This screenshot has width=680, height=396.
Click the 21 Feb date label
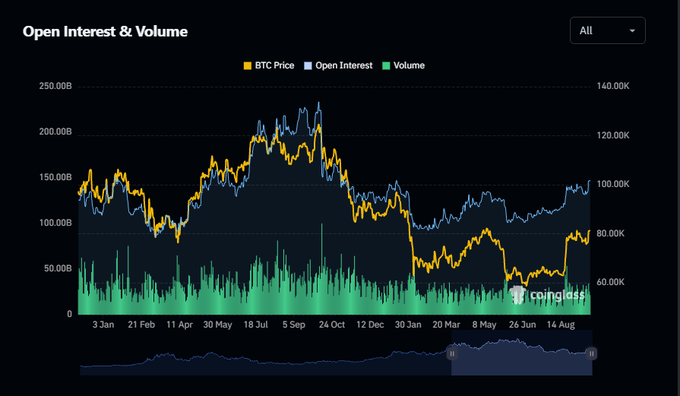[x=141, y=324]
